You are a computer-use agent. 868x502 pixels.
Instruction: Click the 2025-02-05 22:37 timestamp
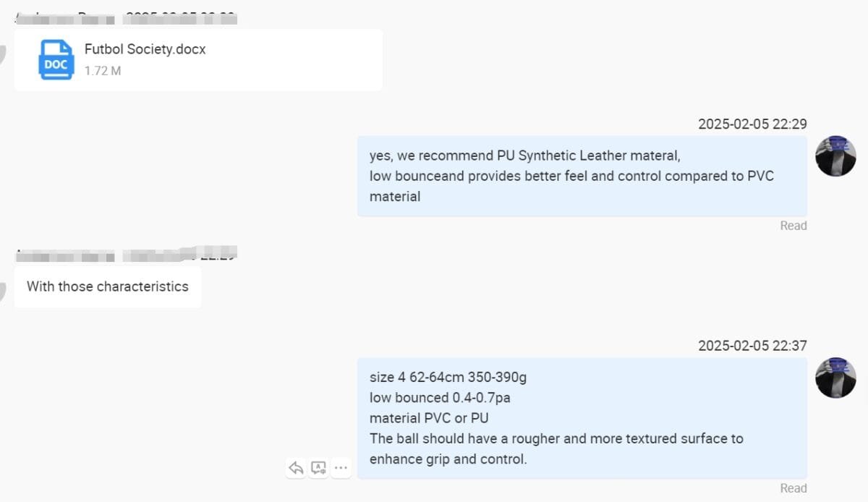(x=752, y=346)
